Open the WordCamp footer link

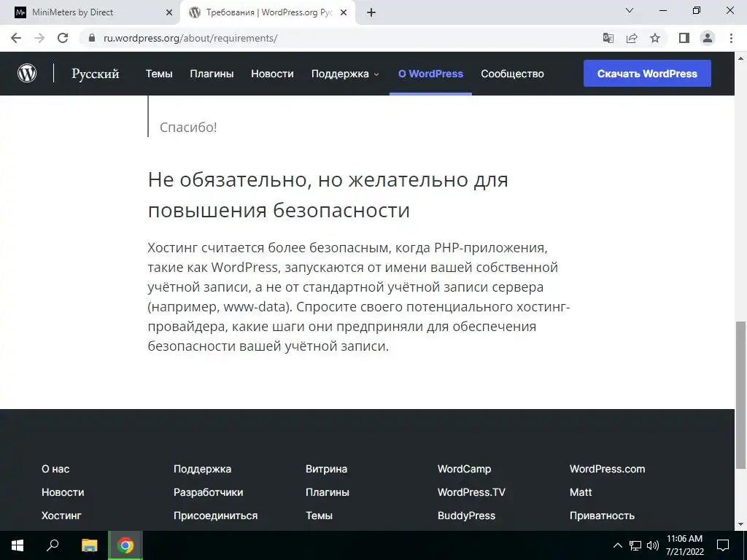464,469
